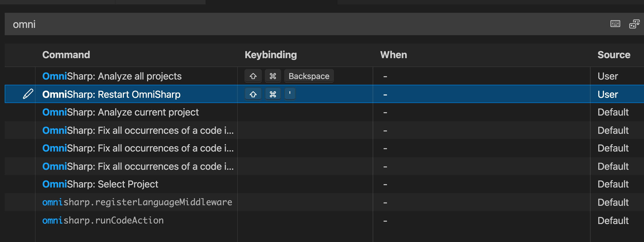Click the When dash for Restart OmniSharp
Image resolution: width=644 pixels, height=242 pixels.
385,95
